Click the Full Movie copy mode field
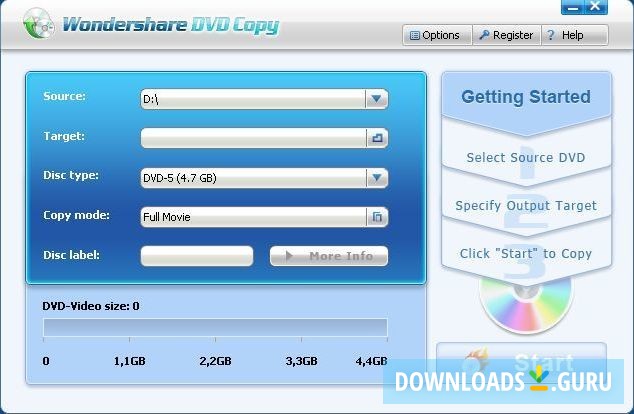This screenshot has height=414, width=634. (253, 217)
